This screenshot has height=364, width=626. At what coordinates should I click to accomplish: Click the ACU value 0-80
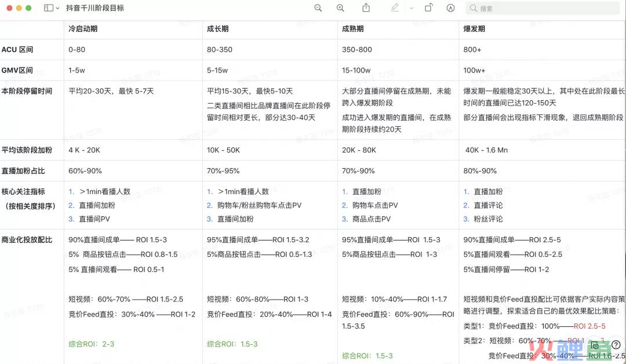click(x=77, y=49)
